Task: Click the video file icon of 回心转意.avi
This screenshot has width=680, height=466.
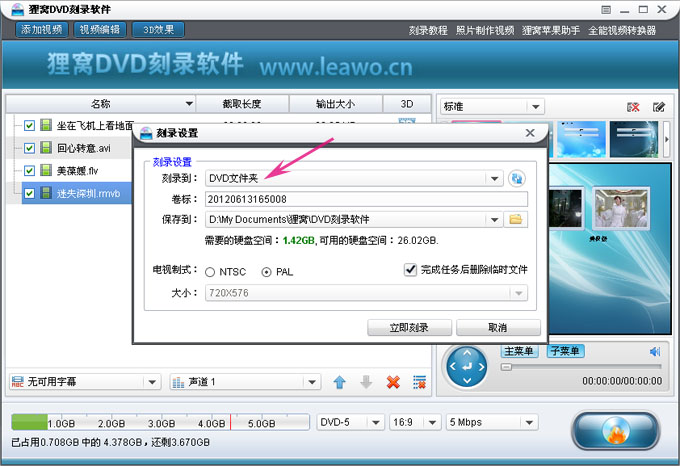Action: (x=46, y=148)
